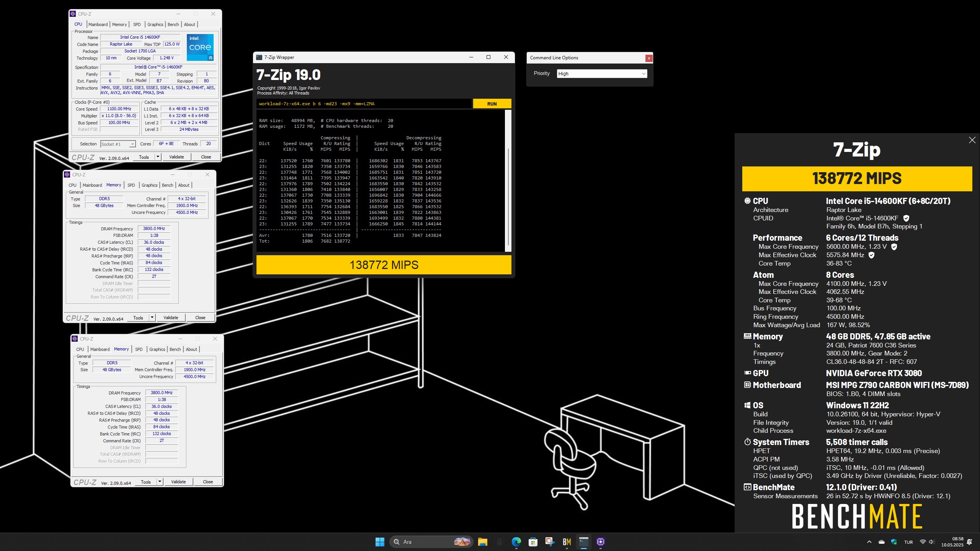
Task: Click Close button in bottom CPU-Z window
Action: (x=208, y=482)
